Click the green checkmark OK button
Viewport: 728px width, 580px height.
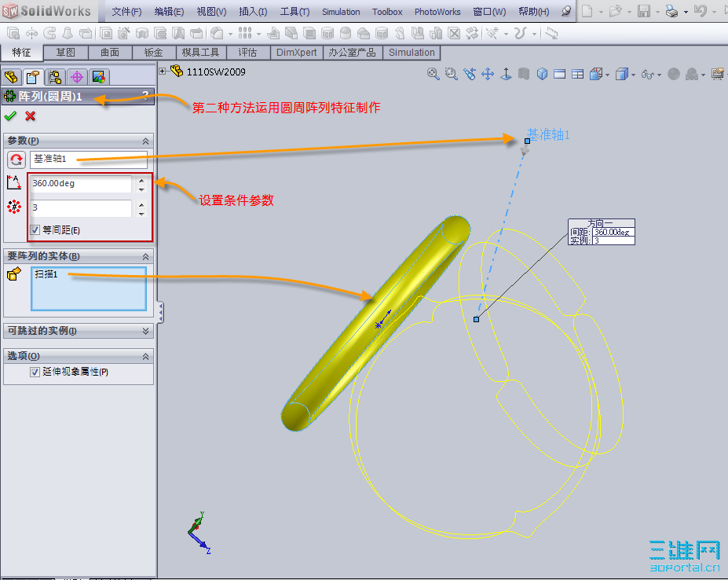[x=10, y=116]
